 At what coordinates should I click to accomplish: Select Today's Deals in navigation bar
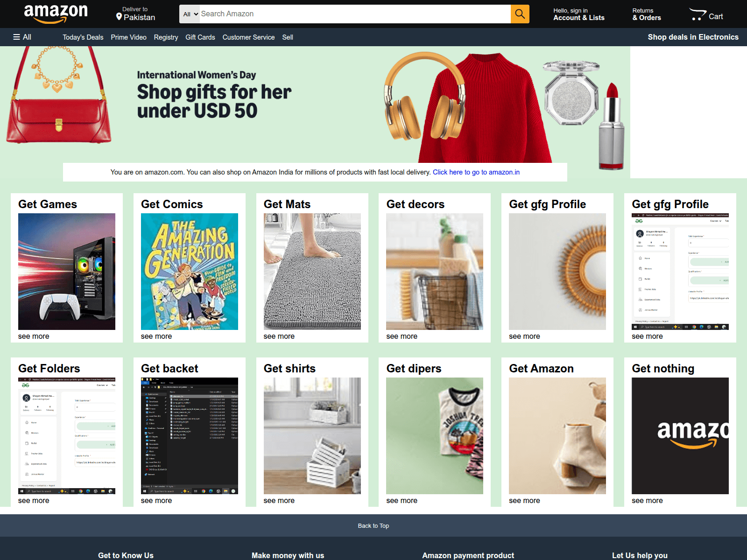coord(83,37)
